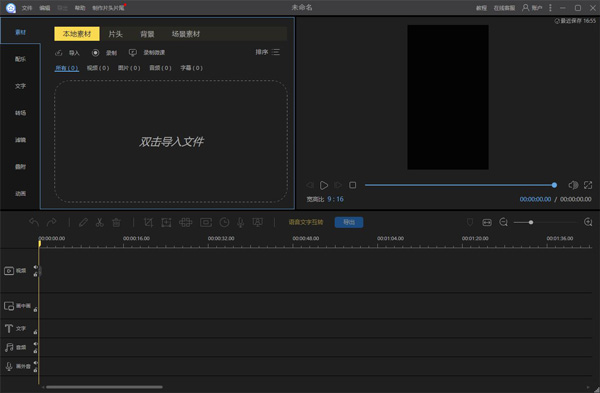
Task: Click the preview playback progress slider
Action: point(460,185)
